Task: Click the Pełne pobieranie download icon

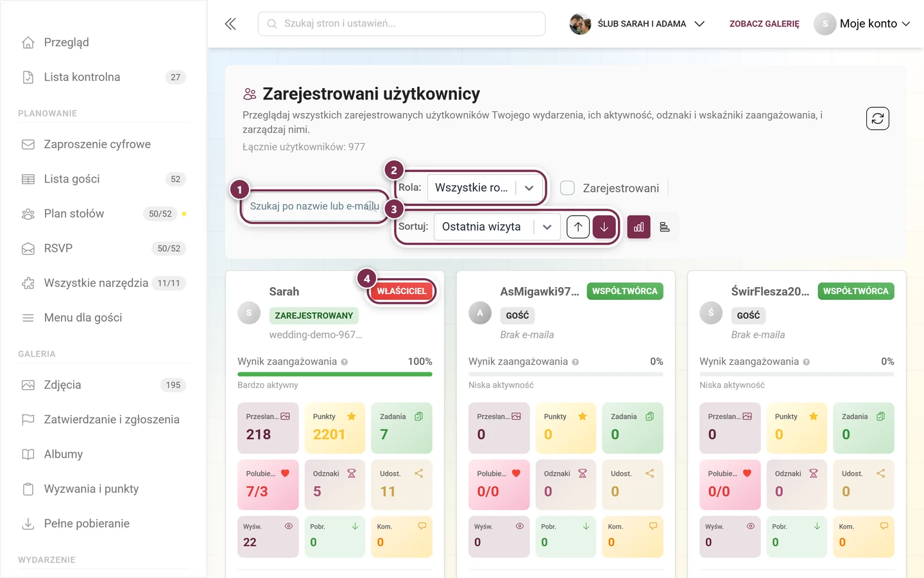Action: pos(28,524)
